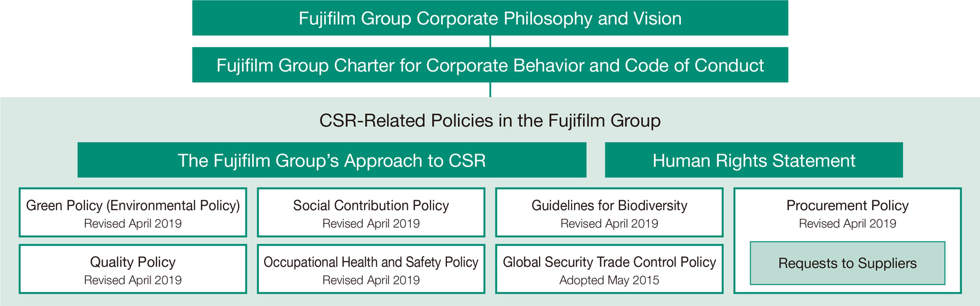Click the Requests to Suppliers box
This screenshot has height=306, width=980.
(x=848, y=263)
